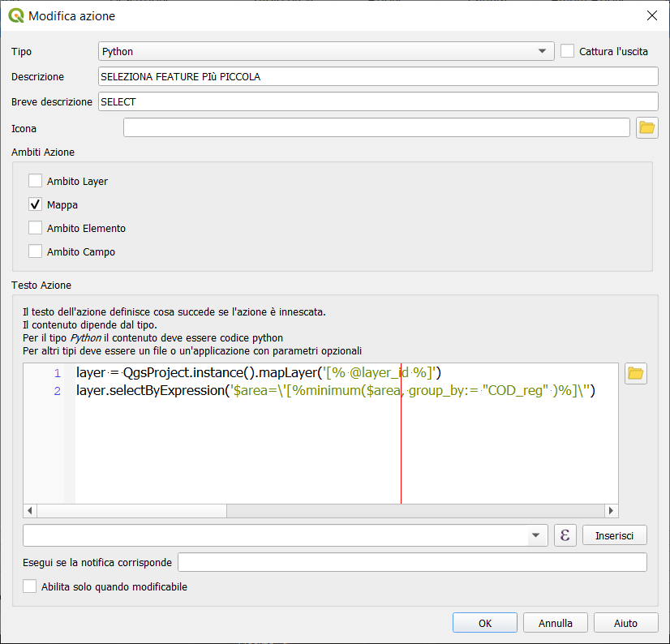Uncheck the Mappa scope checkbox
The width and height of the screenshot is (670, 644).
point(36,205)
